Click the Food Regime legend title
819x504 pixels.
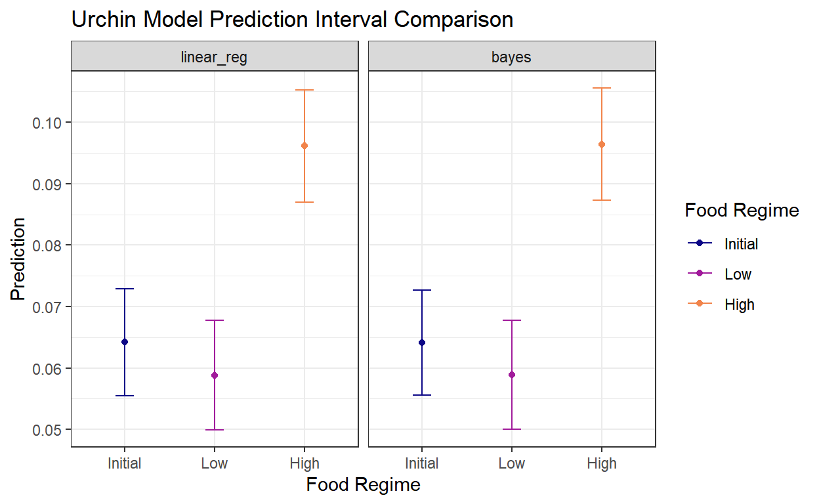pyautogui.click(x=742, y=210)
